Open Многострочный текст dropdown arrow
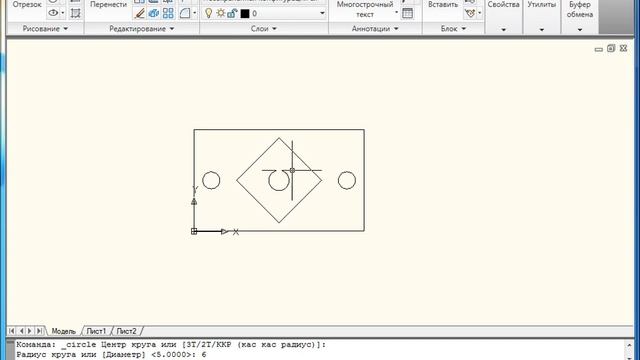The width and height of the screenshot is (640, 360). (x=396, y=12)
